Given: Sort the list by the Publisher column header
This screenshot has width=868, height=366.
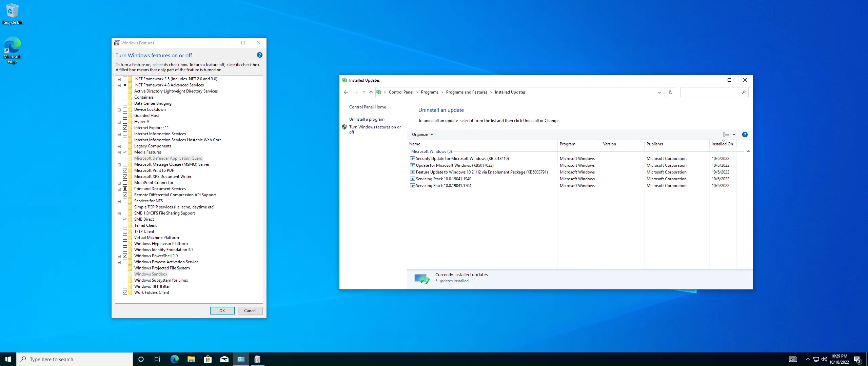Looking at the screenshot, I should (x=654, y=144).
